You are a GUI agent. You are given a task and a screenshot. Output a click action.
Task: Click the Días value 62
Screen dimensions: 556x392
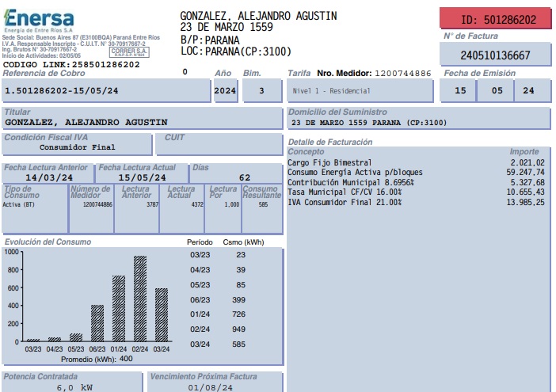click(244, 177)
